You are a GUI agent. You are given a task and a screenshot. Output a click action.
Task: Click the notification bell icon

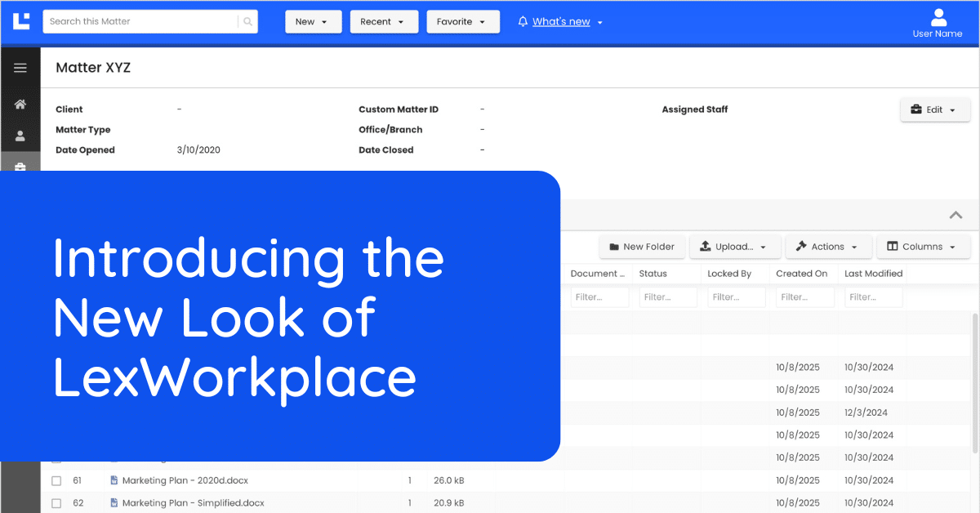(523, 22)
